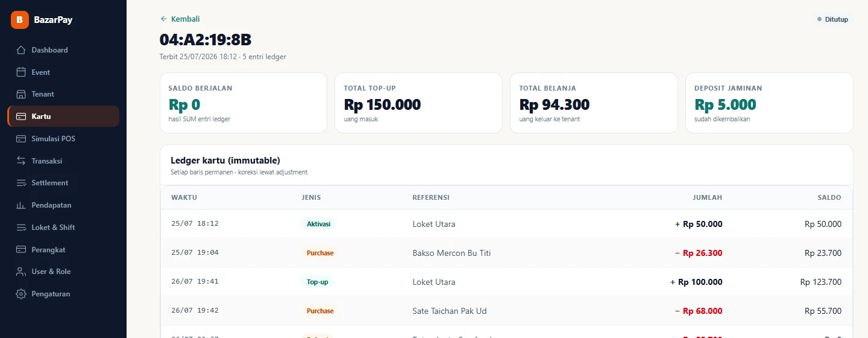Click the Total Top-up card
868x338 pixels.
coord(418,103)
